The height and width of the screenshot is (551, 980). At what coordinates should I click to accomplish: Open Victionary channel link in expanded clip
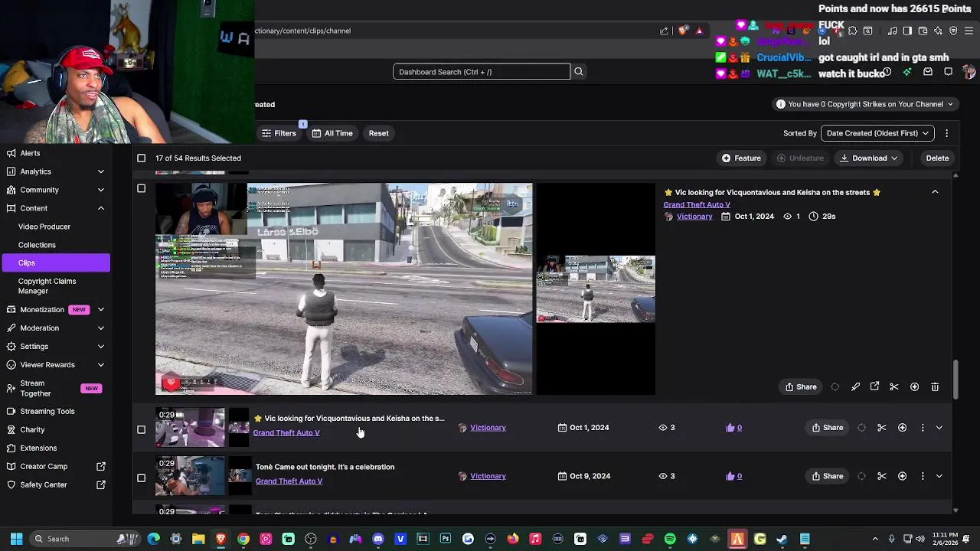coord(694,217)
